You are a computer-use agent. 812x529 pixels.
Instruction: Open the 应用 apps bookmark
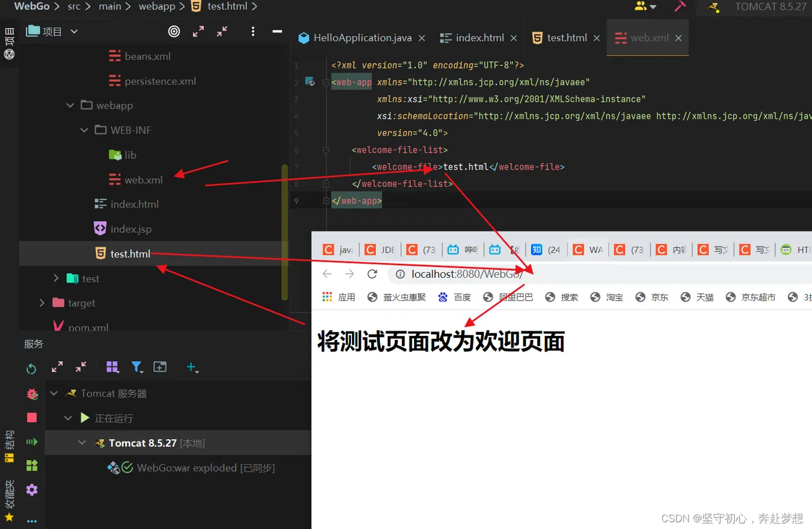click(x=339, y=297)
